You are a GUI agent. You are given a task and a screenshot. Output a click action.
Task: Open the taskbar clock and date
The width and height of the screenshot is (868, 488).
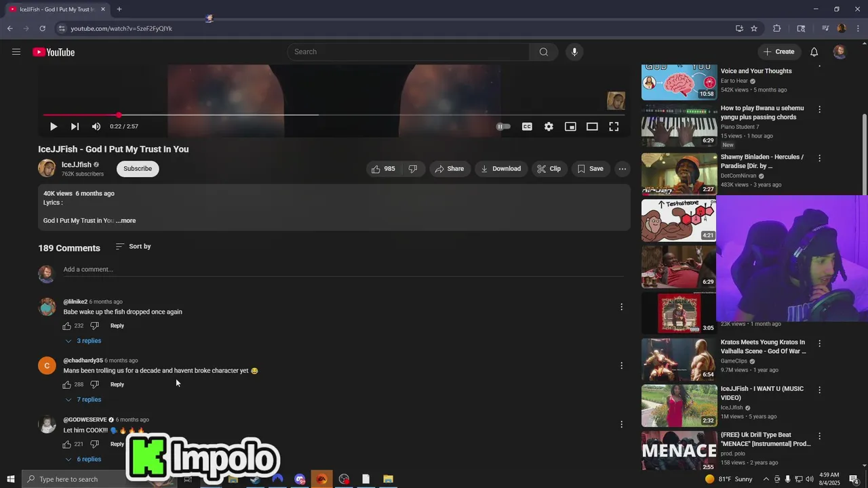point(829,479)
